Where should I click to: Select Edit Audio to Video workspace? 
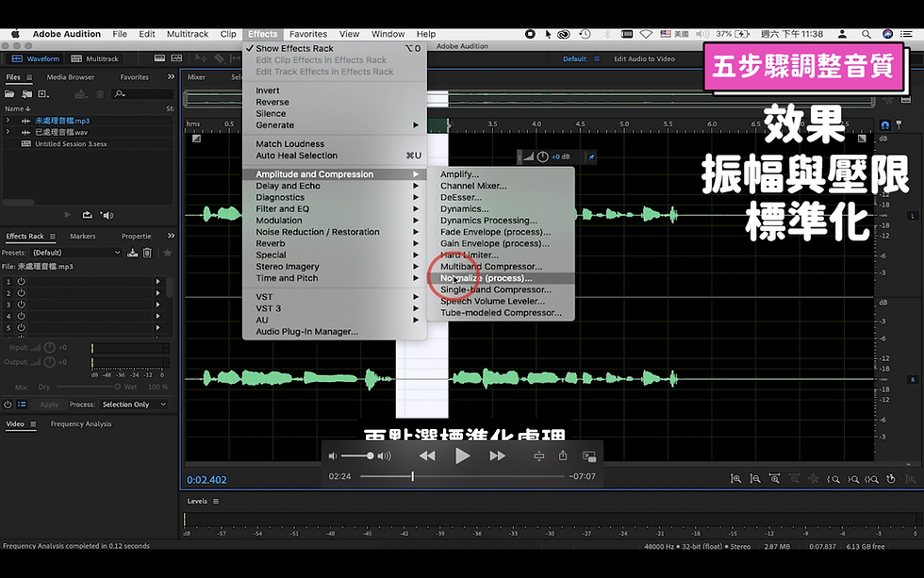pyautogui.click(x=644, y=58)
